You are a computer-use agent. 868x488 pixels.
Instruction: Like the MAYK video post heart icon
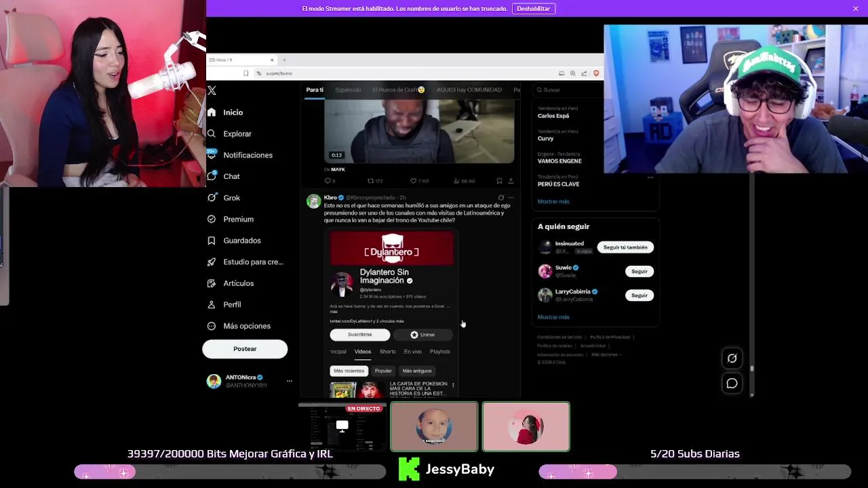[413, 181]
